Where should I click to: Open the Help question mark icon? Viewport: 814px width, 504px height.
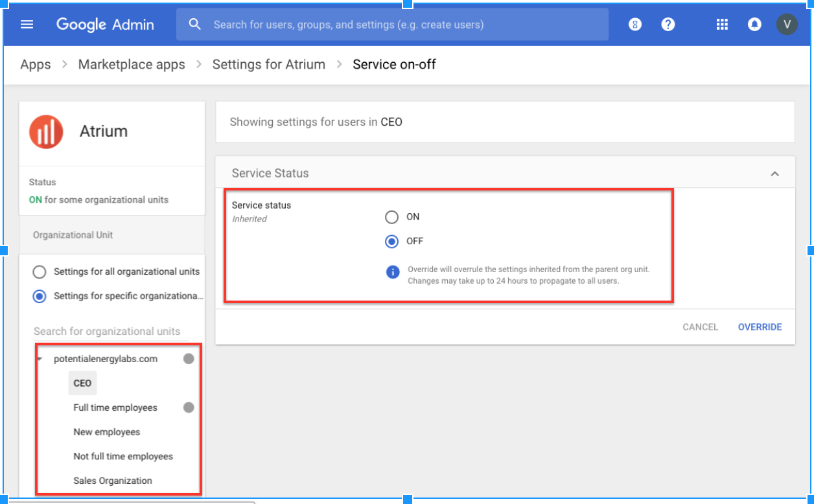pos(668,25)
